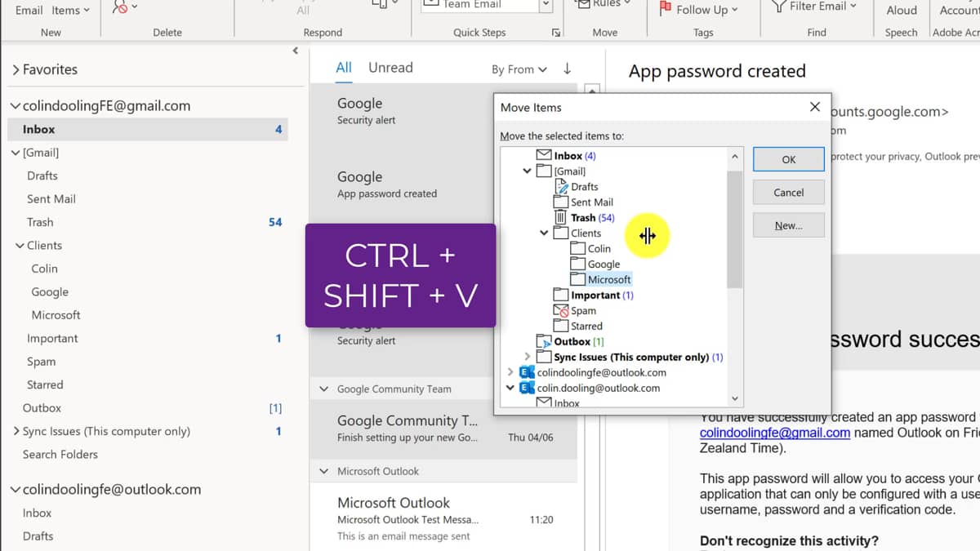The width and height of the screenshot is (980, 551).
Task: Switch to the Unread messages tab
Action: click(x=390, y=68)
